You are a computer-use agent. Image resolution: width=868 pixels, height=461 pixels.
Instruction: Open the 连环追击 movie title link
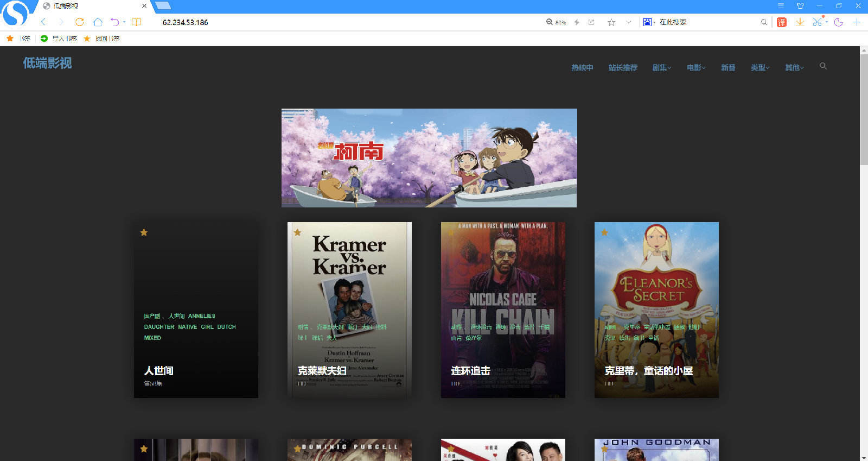point(470,371)
